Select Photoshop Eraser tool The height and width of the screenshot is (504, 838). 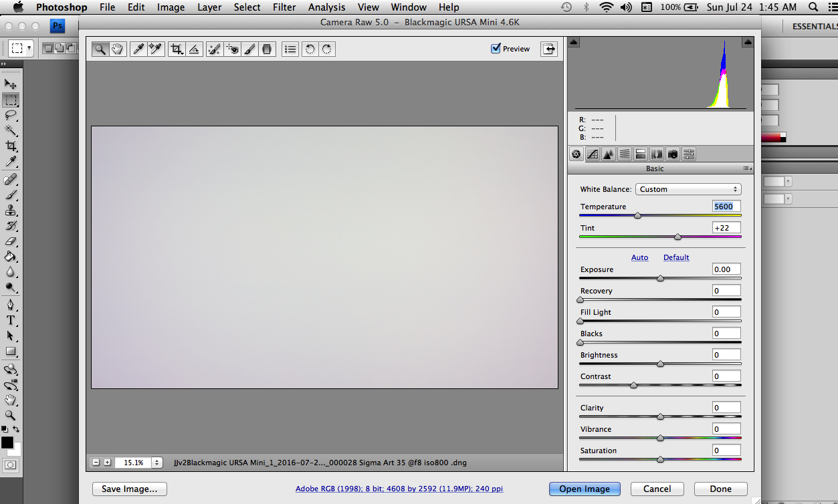[11, 241]
